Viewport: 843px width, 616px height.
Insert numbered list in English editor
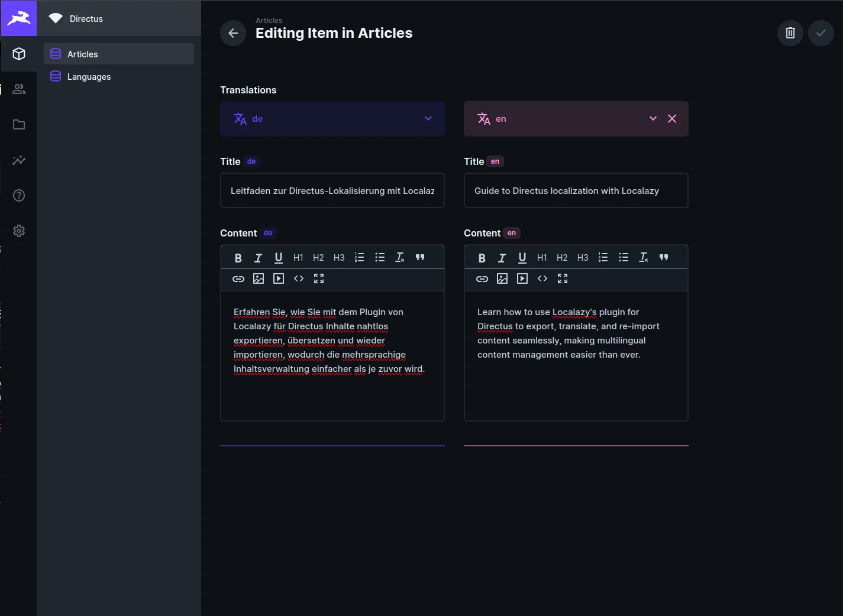(603, 257)
